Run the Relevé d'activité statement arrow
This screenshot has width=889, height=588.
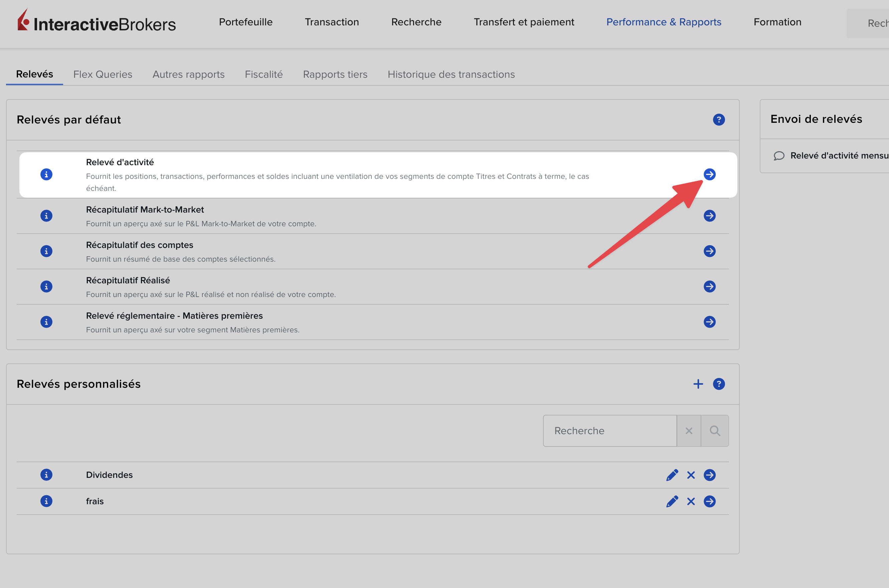coord(709,175)
